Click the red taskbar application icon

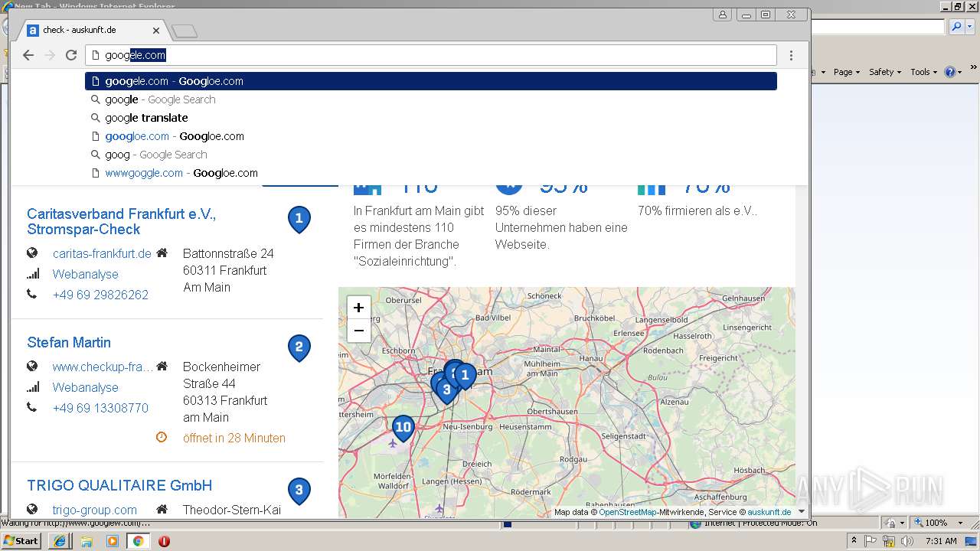(x=164, y=541)
